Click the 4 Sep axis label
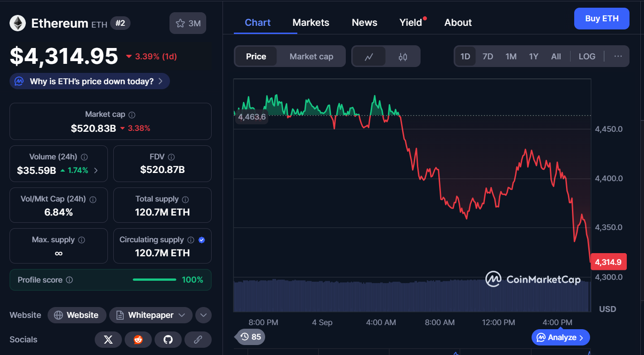 pyautogui.click(x=322, y=322)
